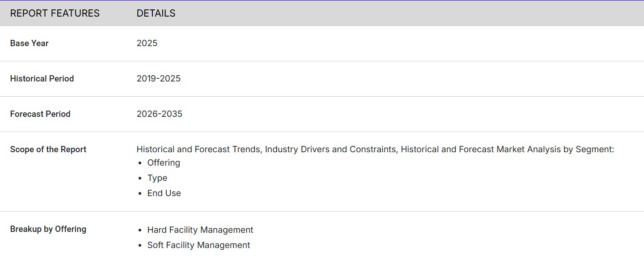644x261 pixels.
Task: Click "Historical and Forecast Market Analysis by Segment"
Action: [507, 150]
